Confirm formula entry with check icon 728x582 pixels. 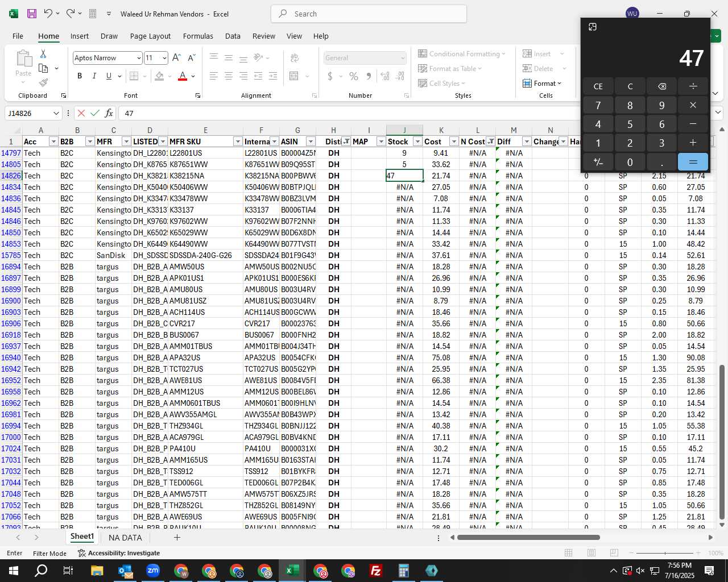[x=95, y=113]
